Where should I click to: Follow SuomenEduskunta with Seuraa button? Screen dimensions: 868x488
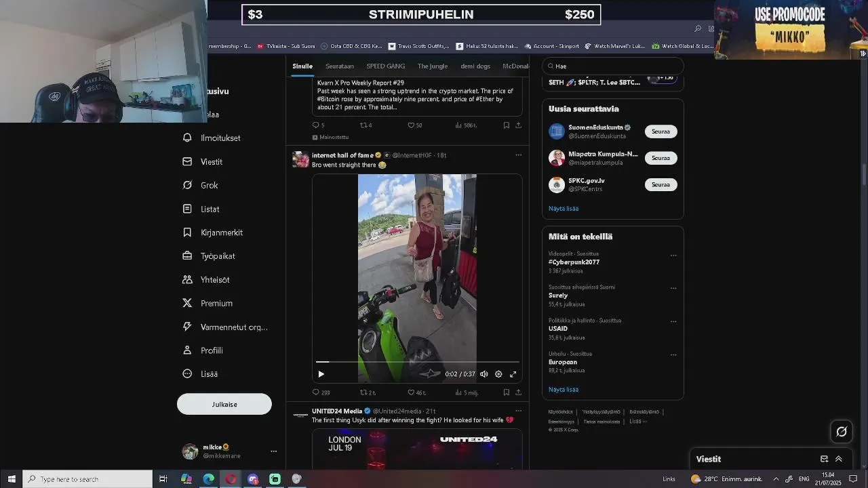[x=660, y=131]
